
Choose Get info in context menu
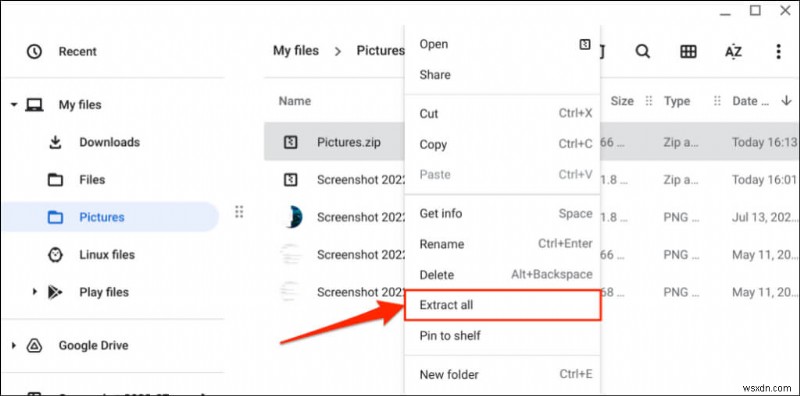(440, 213)
